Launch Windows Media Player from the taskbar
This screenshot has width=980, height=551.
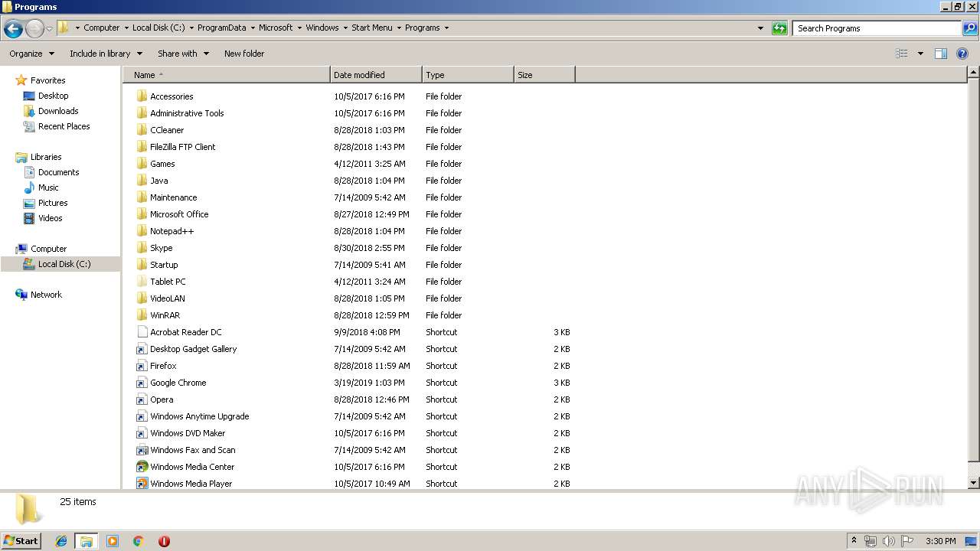coord(113,541)
